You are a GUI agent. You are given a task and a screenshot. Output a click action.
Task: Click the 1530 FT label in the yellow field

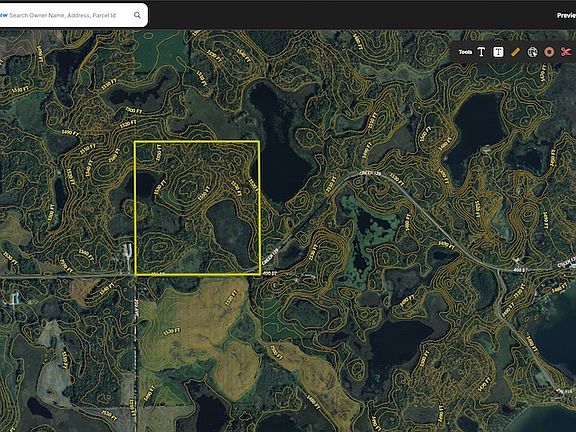pyautogui.click(x=172, y=332)
